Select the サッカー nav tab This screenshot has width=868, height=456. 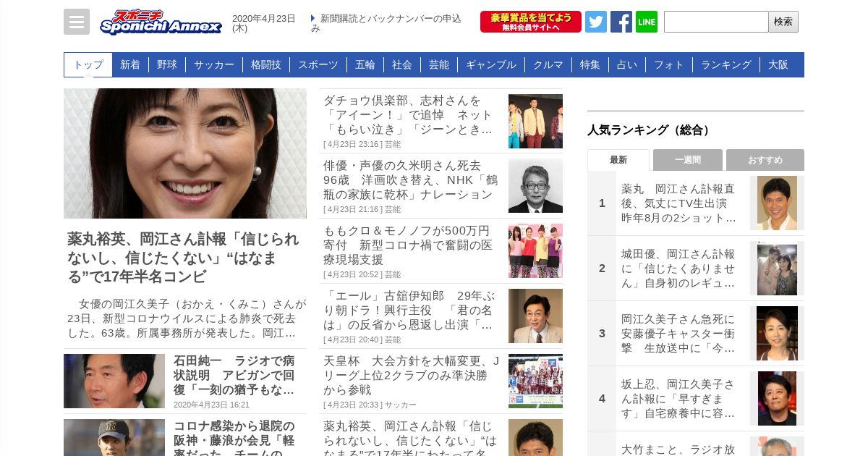click(x=214, y=64)
